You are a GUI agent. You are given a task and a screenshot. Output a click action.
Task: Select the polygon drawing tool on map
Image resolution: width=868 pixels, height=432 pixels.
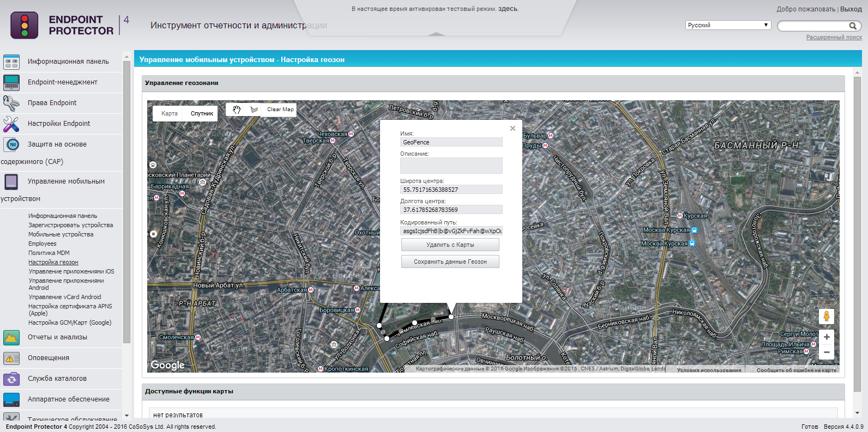pyautogui.click(x=254, y=109)
